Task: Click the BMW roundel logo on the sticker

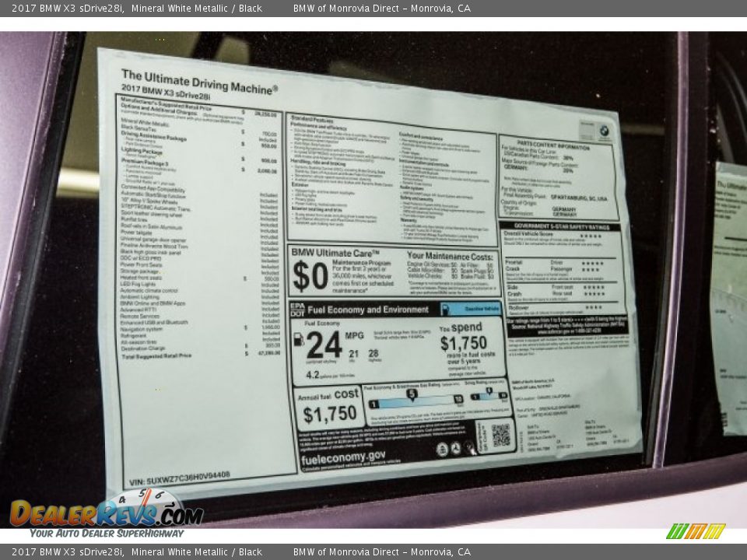Action: pos(604,131)
